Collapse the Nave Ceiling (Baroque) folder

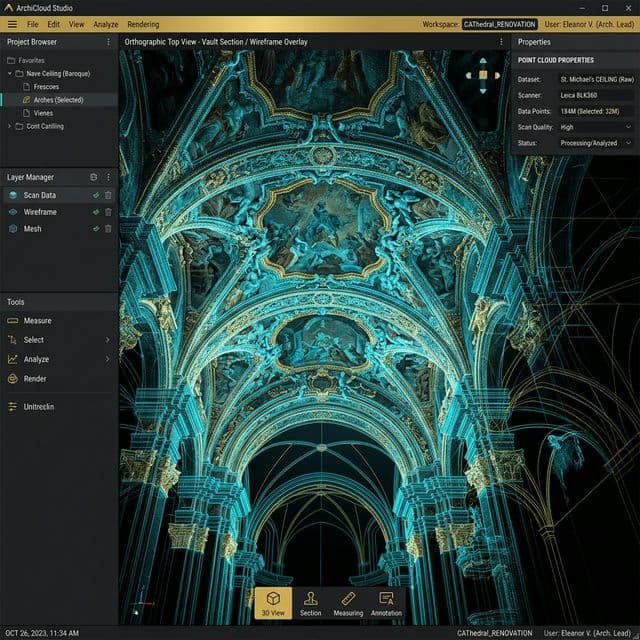(x=9, y=73)
